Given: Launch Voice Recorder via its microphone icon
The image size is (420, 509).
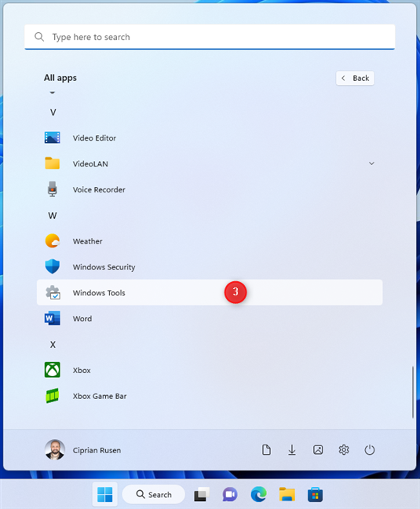Looking at the screenshot, I should coord(53,189).
